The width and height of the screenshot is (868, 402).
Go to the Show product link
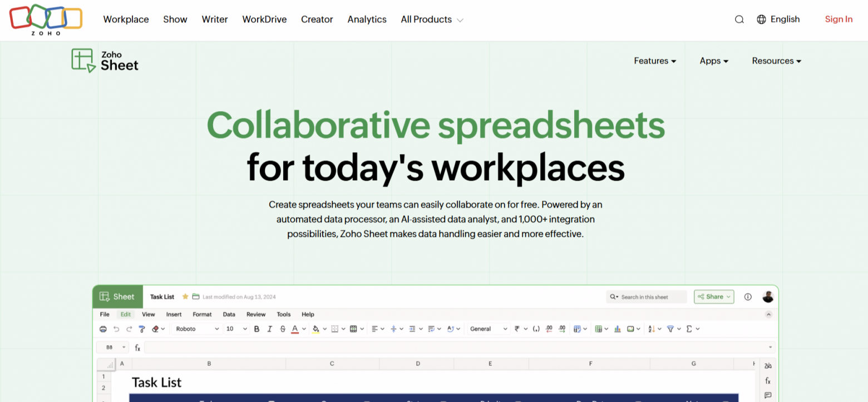(x=175, y=19)
